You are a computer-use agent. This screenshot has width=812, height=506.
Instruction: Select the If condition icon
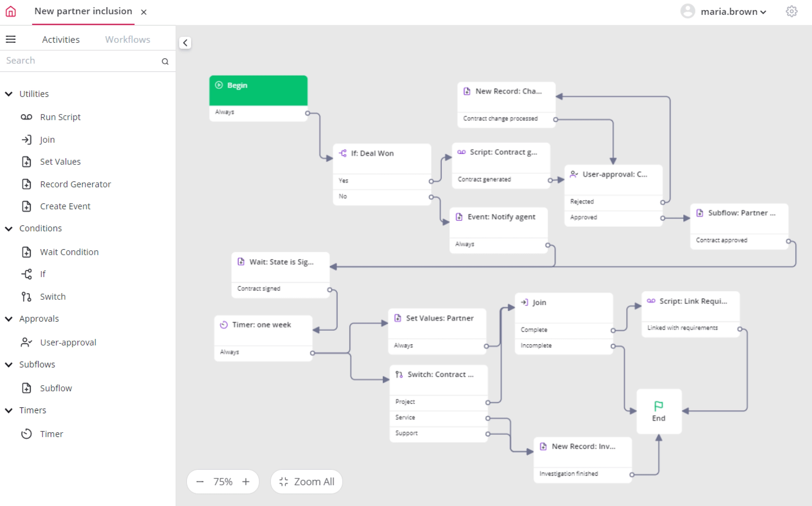(27, 274)
